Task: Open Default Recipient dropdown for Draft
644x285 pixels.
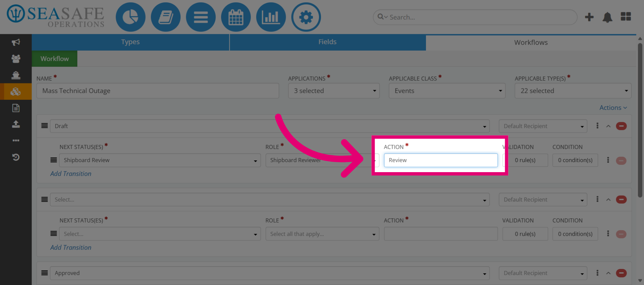Action: tap(543, 126)
